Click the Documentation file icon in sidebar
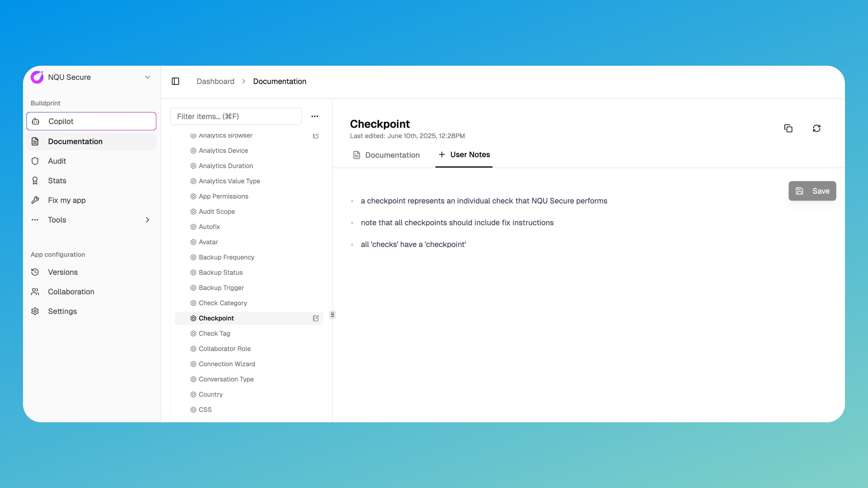The width and height of the screenshot is (868, 488). (35, 142)
